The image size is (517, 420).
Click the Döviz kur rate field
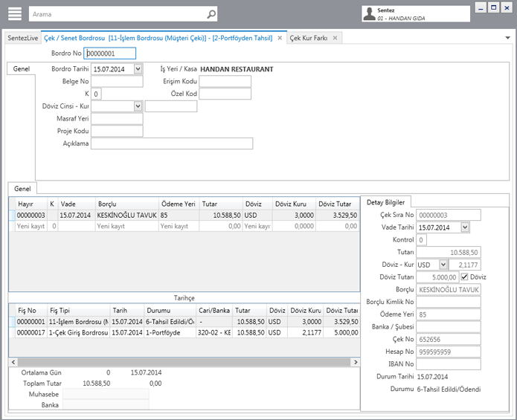click(171, 106)
